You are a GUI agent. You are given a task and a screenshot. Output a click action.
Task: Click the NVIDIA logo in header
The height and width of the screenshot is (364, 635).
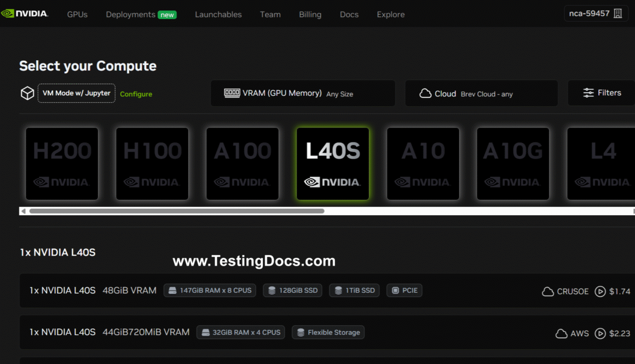coord(25,14)
